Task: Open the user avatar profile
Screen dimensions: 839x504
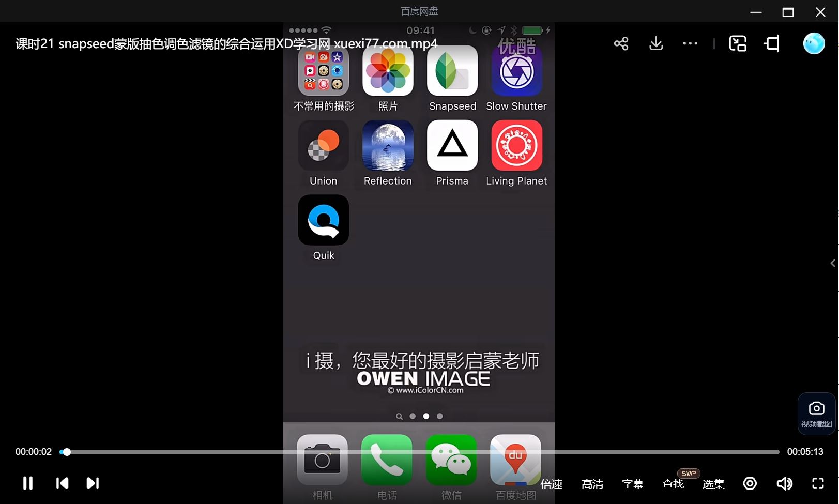Action: 814,43
